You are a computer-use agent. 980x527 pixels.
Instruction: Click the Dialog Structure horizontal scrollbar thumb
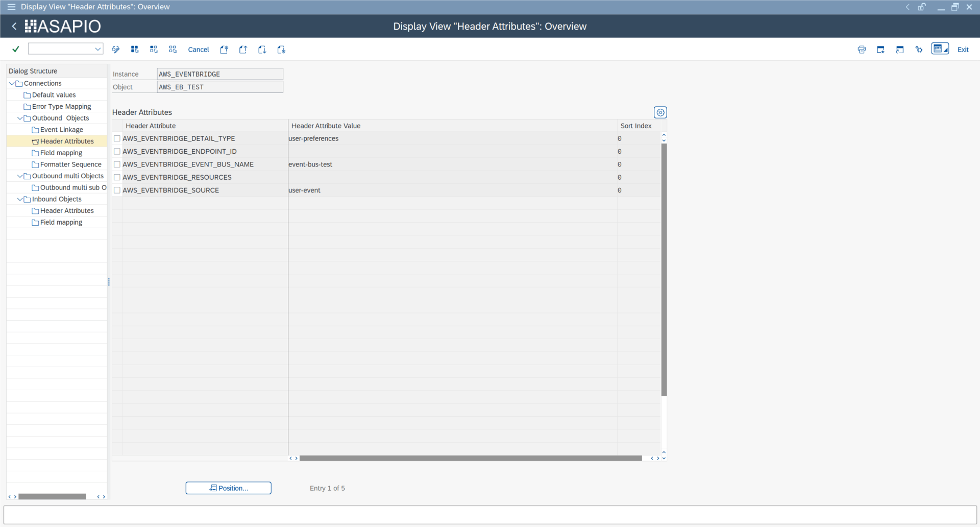coord(52,496)
